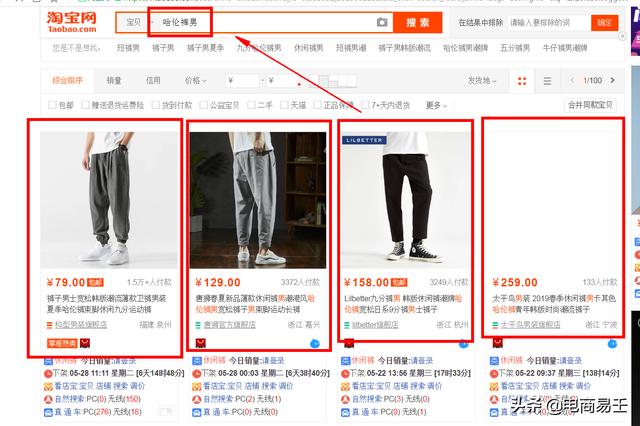Viewport: 640px width, 426px height.
Task: Click category 类 icon under ¥79.00 item
Action: (x=48, y=361)
